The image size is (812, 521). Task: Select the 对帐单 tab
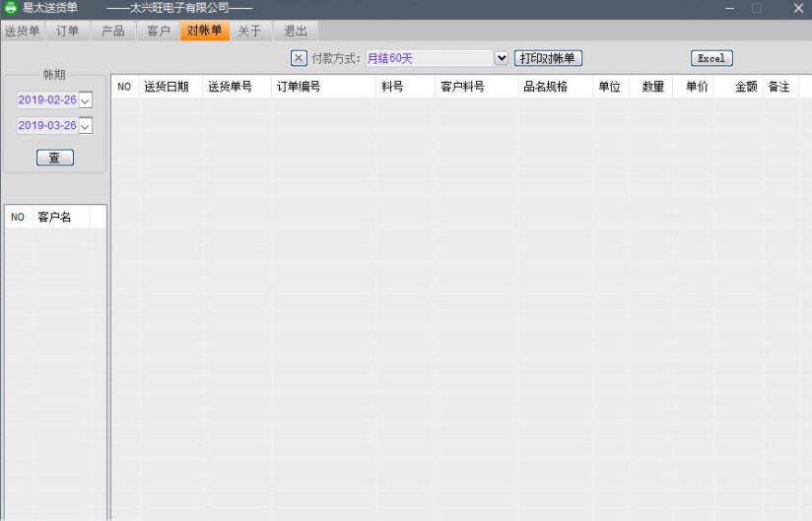[205, 32]
